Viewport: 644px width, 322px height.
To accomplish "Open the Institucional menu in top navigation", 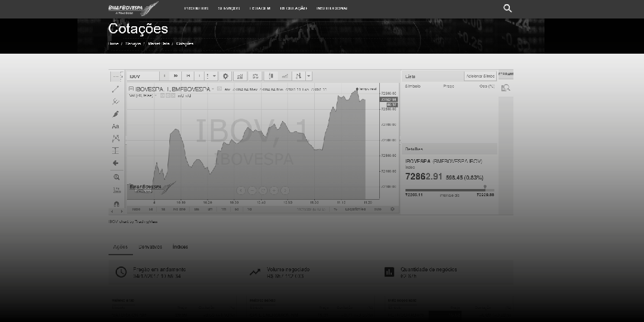I will 332,8.
